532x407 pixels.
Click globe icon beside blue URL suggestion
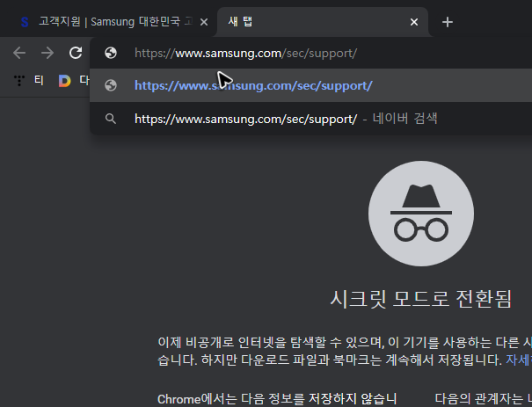[111, 85]
